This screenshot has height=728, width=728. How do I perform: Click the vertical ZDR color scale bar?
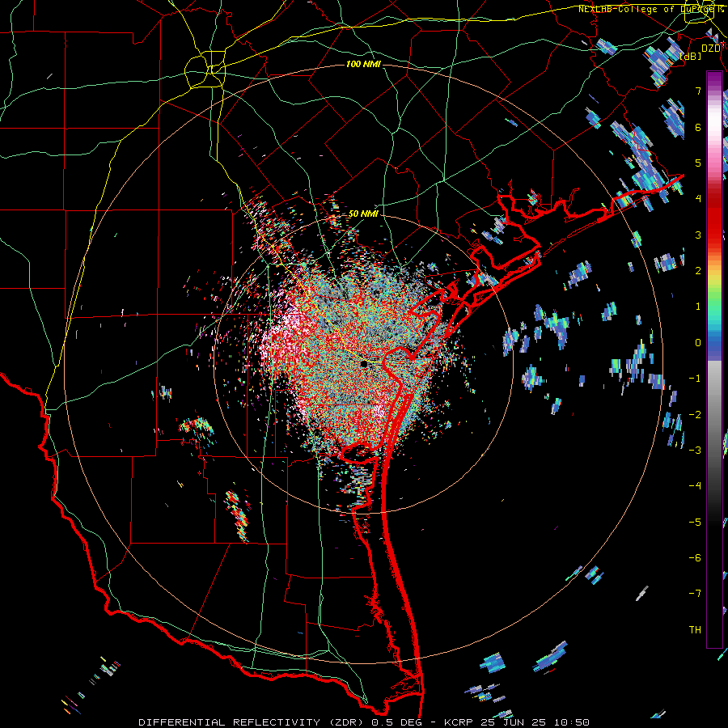[x=714, y=359]
